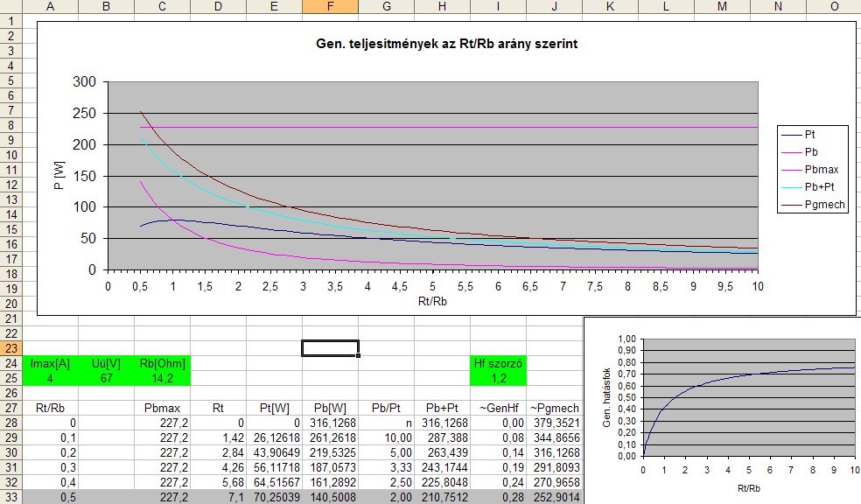Click the Pbmax legend entry
Image resolution: width=861 pixels, height=504 pixels.
pos(809,170)
